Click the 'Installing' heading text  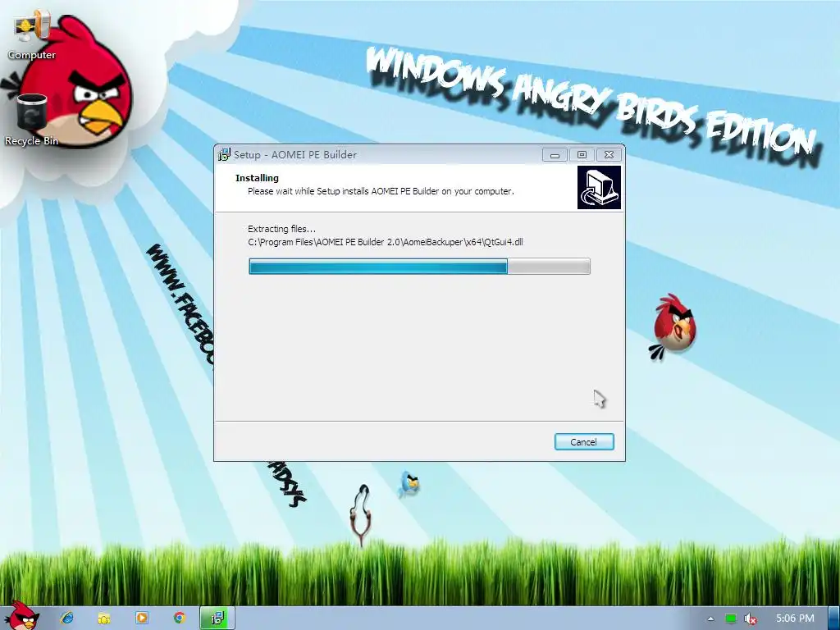(257, 178)
